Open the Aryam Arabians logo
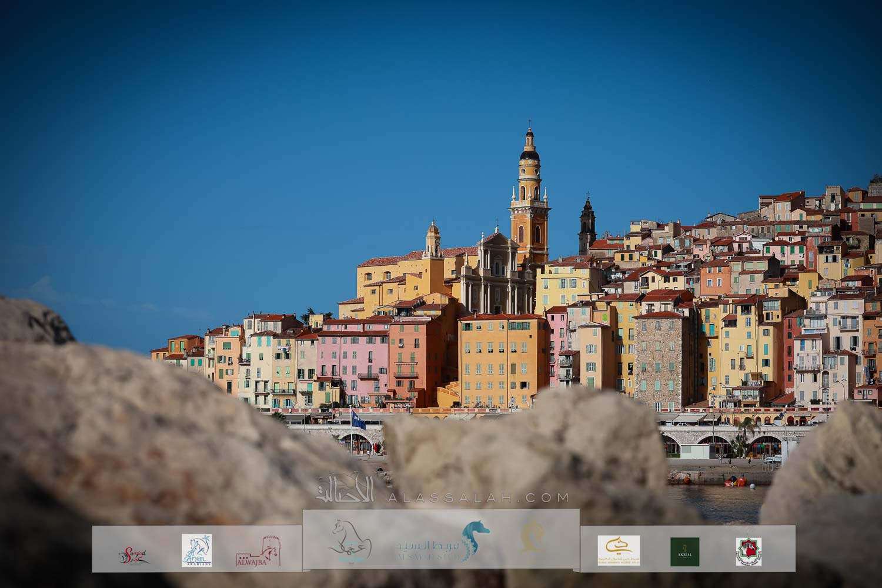 (196, 550)
